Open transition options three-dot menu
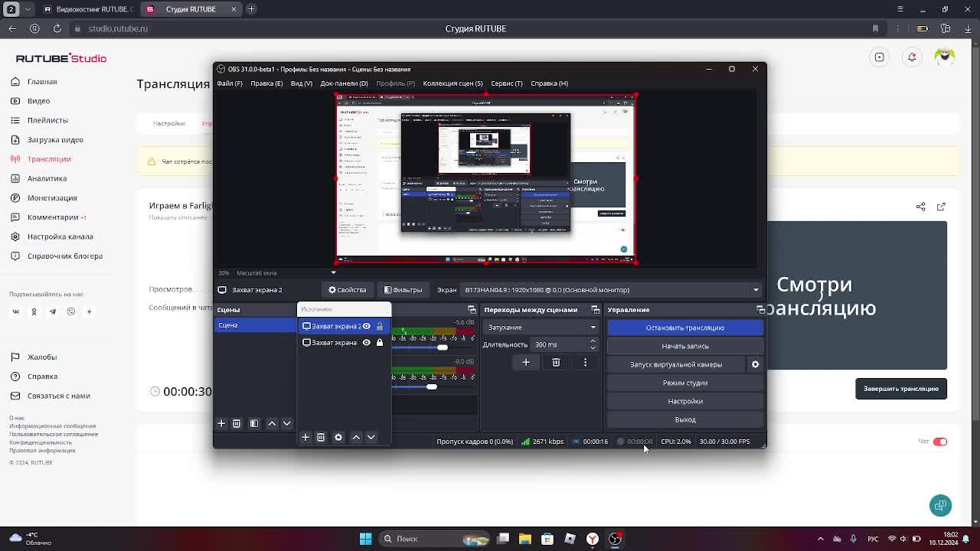The width and height of the screenshot is (980, 551). click(x=586, y=362)
